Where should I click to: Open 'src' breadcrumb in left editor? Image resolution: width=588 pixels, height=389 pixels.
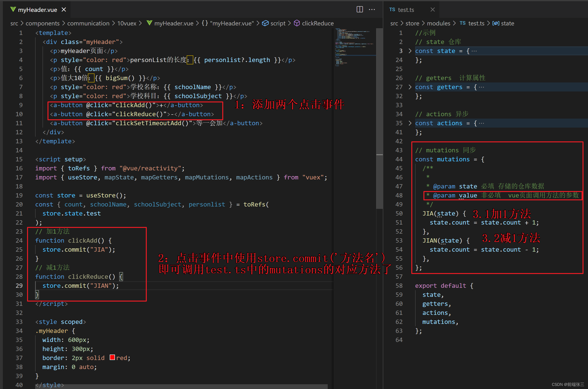pos(14,23)
